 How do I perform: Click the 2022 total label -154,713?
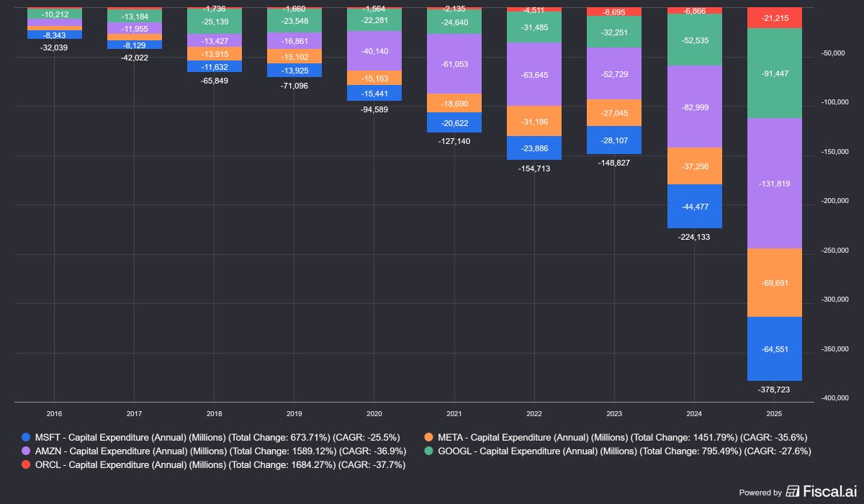click(534, 168)
